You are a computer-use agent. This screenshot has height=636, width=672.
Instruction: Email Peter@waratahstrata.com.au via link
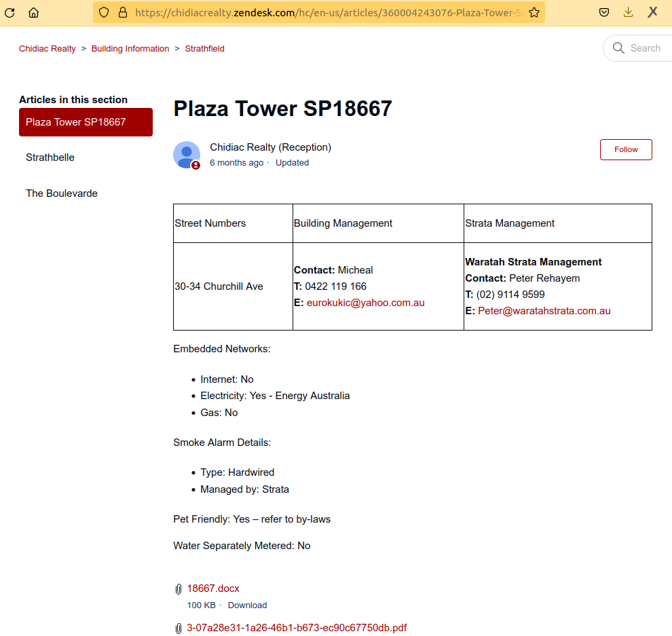(x=544, y=311)
